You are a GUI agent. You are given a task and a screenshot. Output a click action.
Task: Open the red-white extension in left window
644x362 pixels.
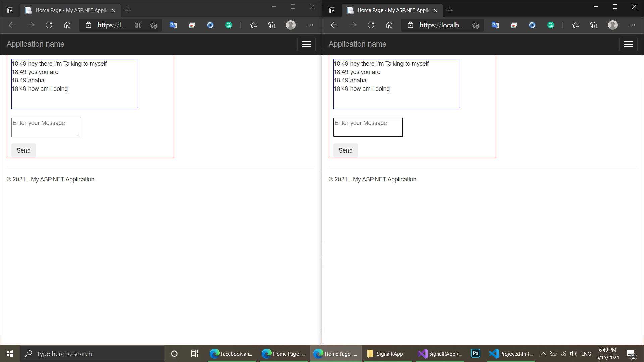[192, 25]
